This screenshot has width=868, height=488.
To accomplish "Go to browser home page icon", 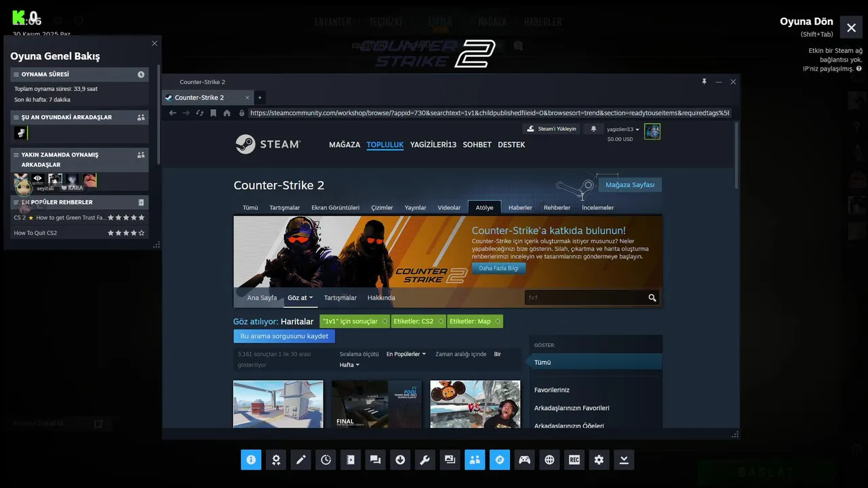I will click(227, 113).
